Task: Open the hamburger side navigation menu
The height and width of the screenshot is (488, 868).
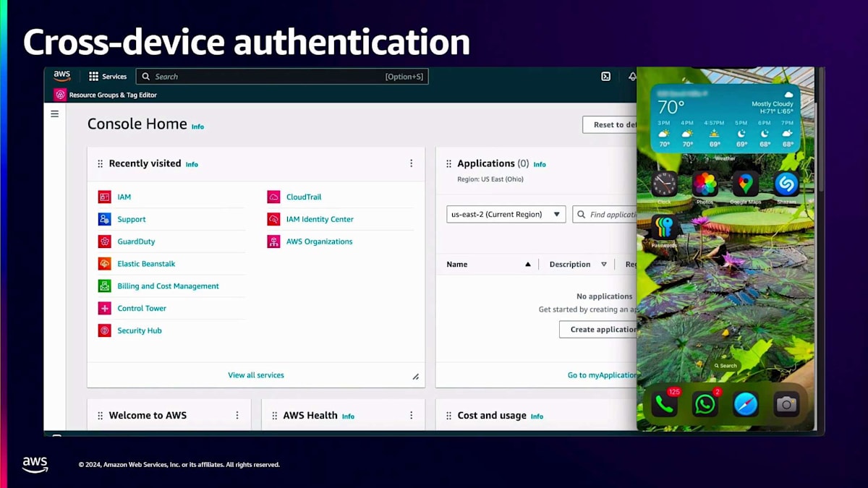Action: coord(54,114)
